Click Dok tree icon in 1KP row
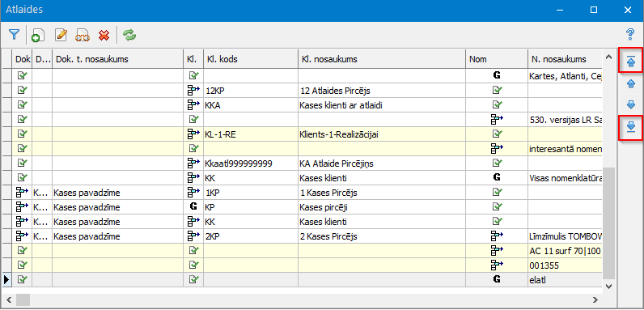 [22, 192]
